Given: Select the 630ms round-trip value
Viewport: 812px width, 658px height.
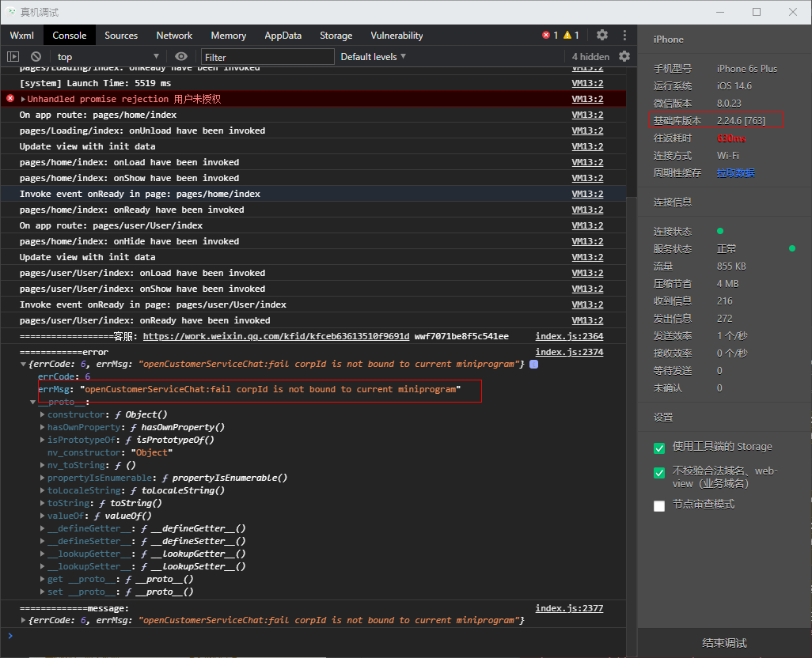Looking at the screenshot, I should 731,138.
